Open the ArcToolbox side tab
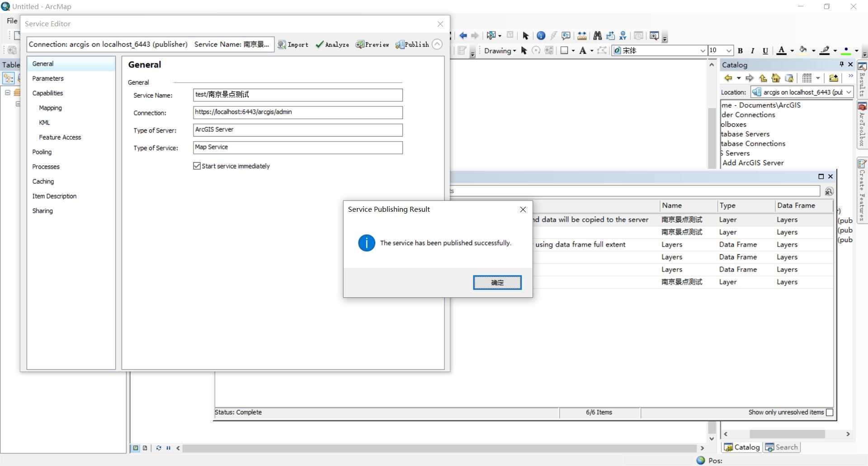Image resolution: width=868 pixels, height=466 pixels. [862, 125]
